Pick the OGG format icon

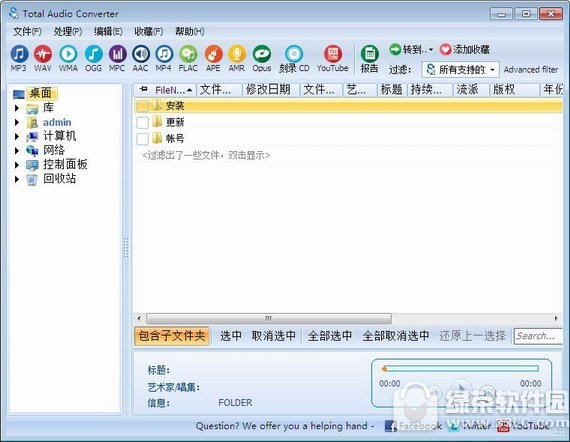(x=93, y=58)
